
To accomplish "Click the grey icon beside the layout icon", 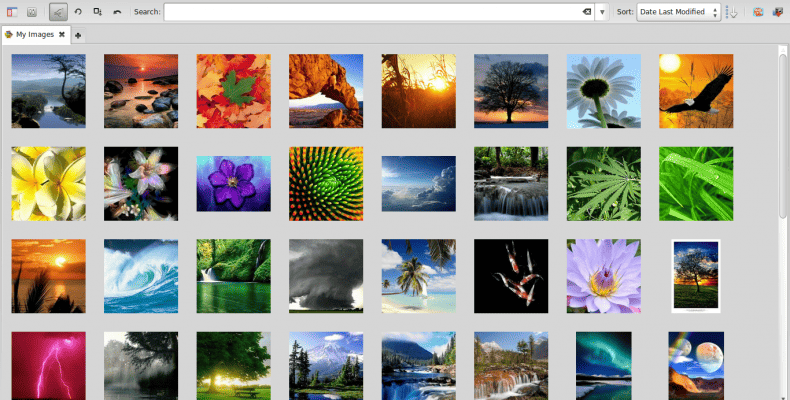I will pos(31,12).
